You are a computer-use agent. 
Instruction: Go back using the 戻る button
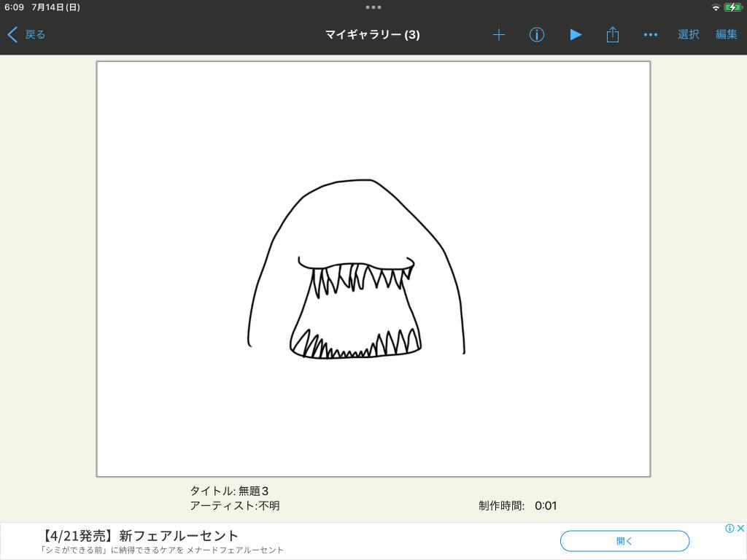(27, 34)
